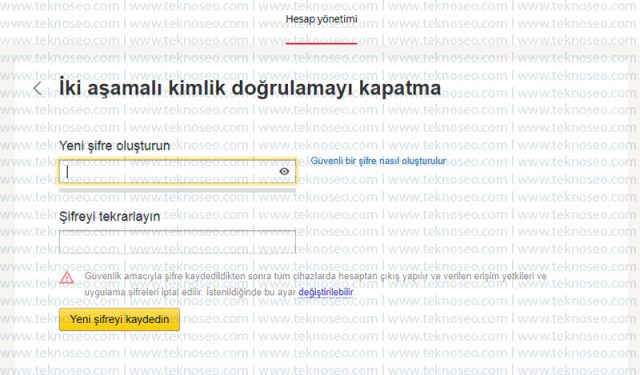
Task: Go back using the left arrow icon
Action: click(x=38, y=88)
